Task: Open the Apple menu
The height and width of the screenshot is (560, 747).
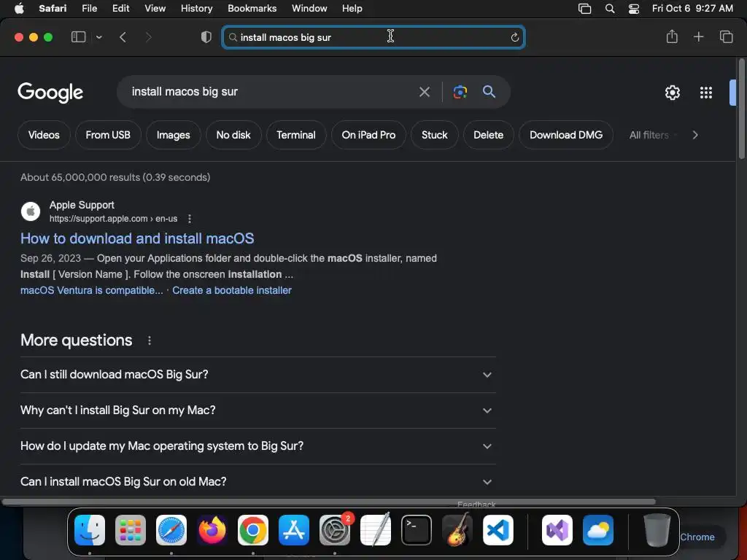Action: (x=19, y=8)
